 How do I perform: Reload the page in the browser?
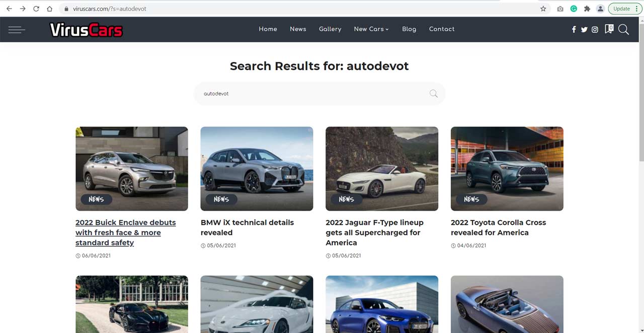point(36,9)
